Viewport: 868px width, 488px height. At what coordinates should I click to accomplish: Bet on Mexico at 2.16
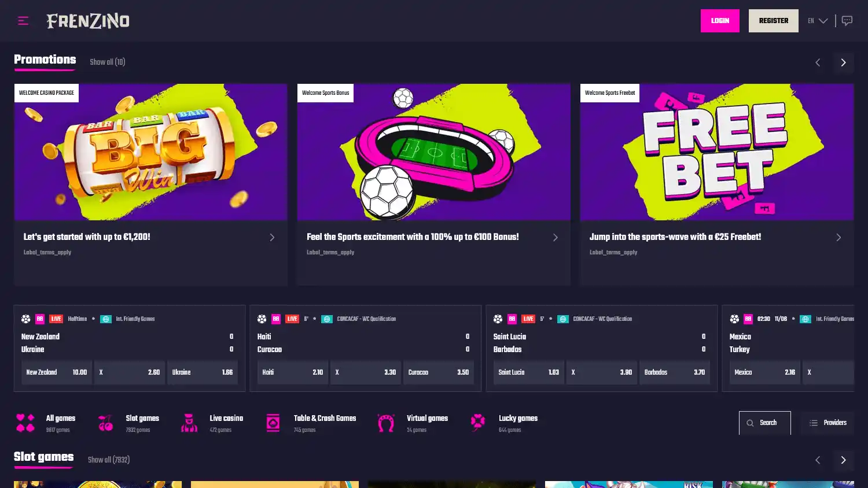point(765,372)
